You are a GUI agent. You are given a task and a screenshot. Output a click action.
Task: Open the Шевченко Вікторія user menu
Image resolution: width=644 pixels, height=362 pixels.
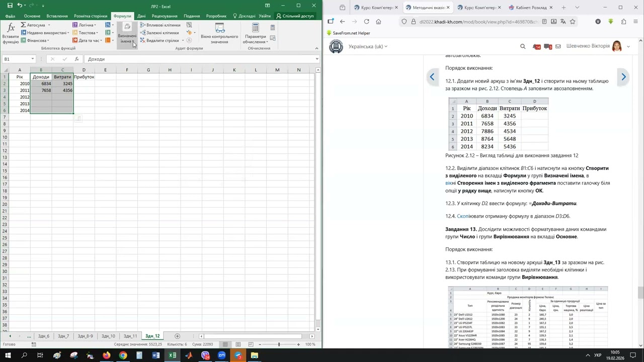click(598, 46)
